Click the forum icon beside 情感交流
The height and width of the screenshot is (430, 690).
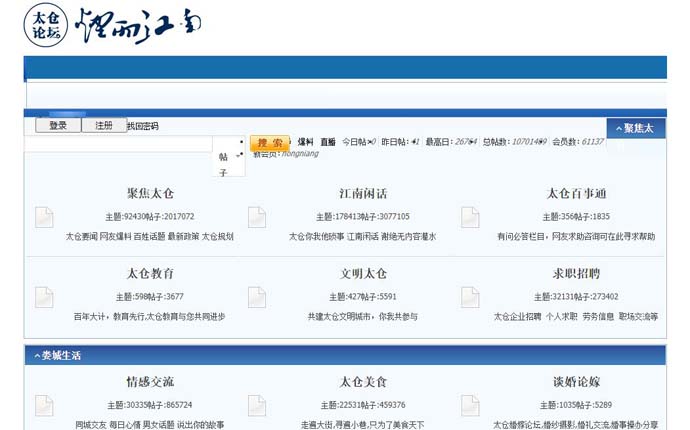tap(44, 405)
